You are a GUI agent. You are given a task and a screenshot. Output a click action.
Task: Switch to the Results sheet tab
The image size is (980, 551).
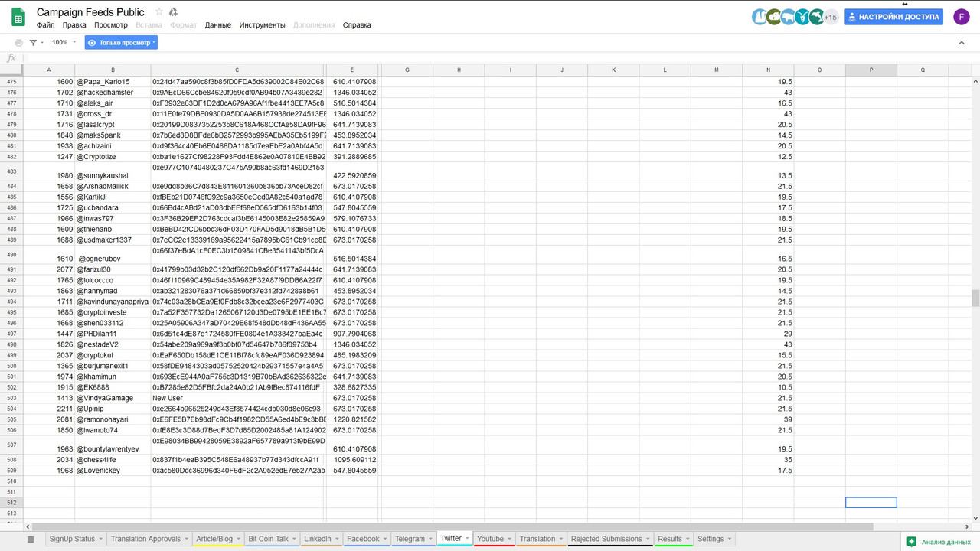(x=670, y=539)
